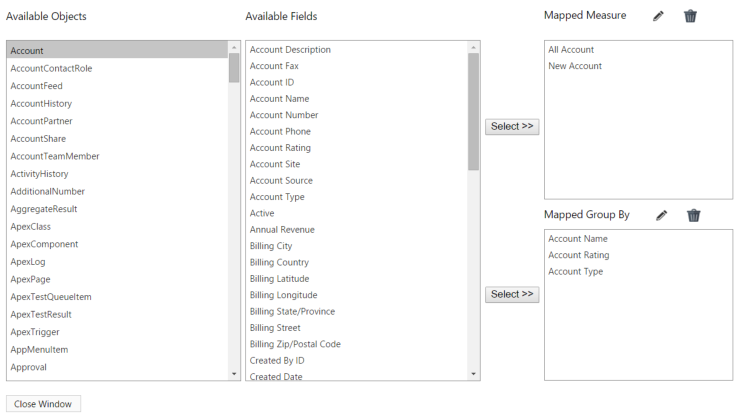This screenshot has height=420, width=742.
Task: Click down arrow of Available Objects scrollbar
Action: pos(234,374)
